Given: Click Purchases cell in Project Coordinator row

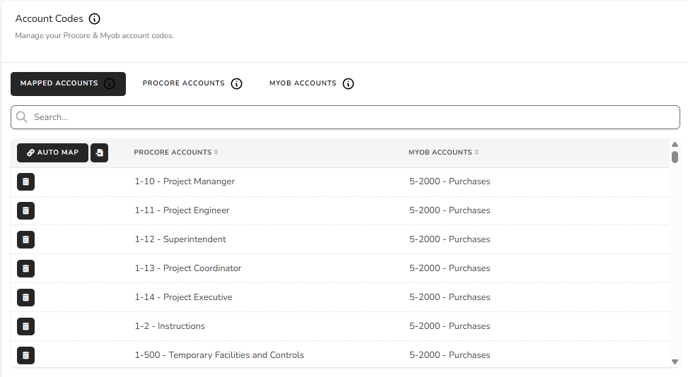Looking at the screenshot, I should coord(450,268).
